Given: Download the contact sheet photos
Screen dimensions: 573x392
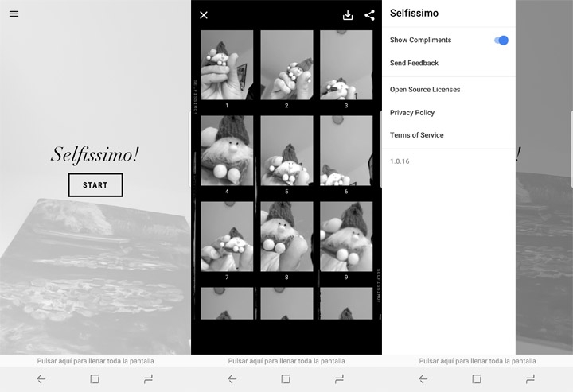Looking at the screenshot, I should [x=348, y=15].
